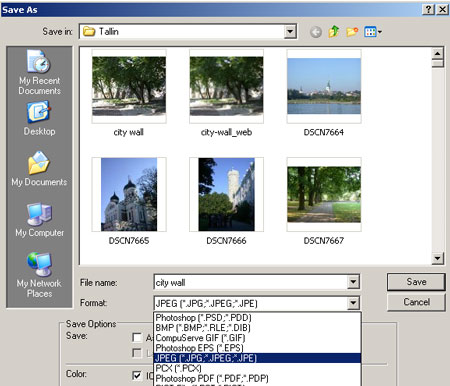
Task: Click the Go Back navigation icon
Action: tap(316, 32)
